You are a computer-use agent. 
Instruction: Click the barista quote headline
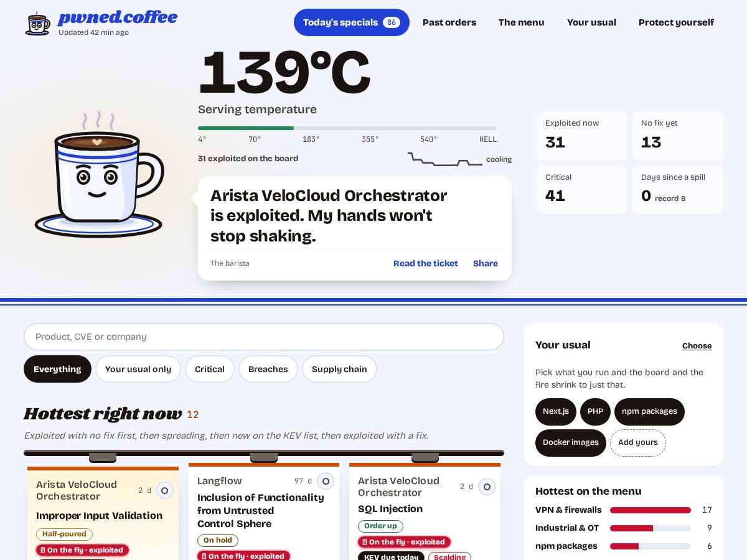[x=329, y=216]
